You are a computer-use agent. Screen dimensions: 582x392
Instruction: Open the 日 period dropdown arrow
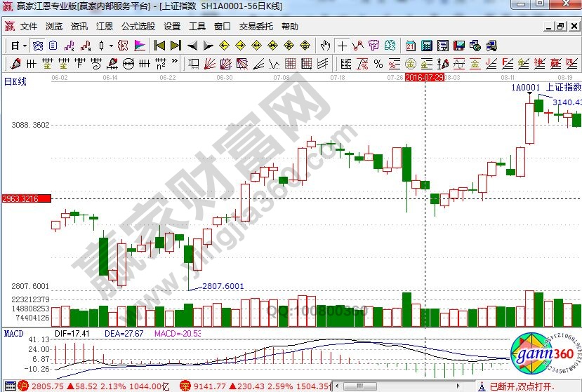25,46
